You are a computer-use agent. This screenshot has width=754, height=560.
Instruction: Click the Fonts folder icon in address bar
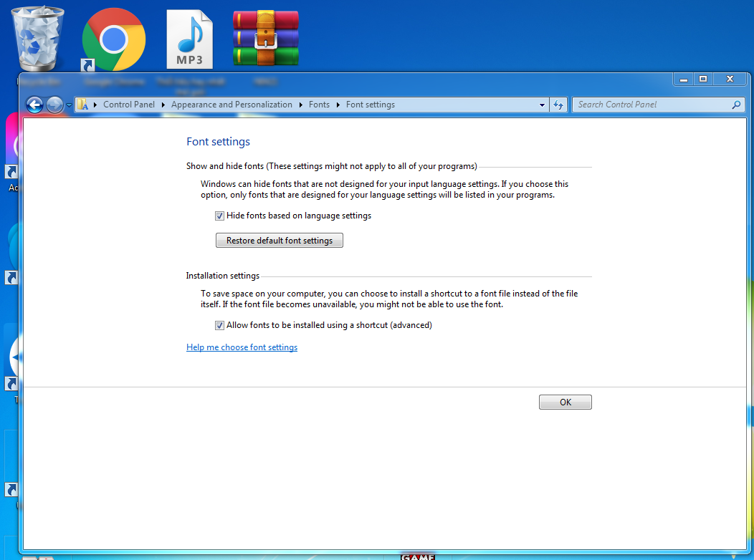[x=83, y=105]
